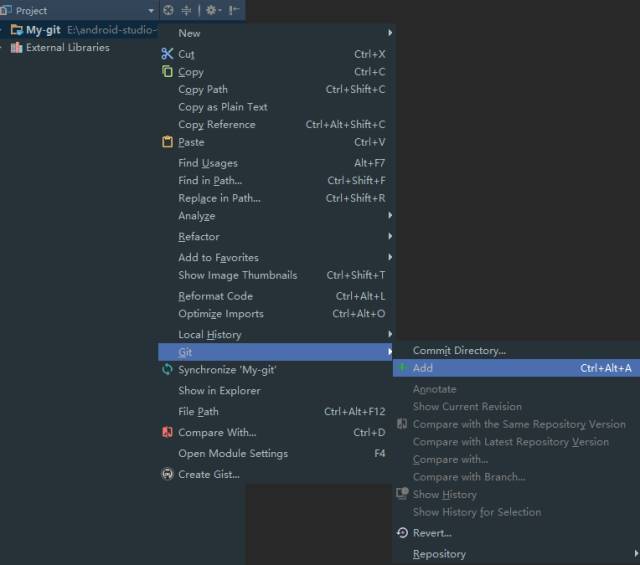Click the GitHub Create Gist icon

pyautogui.click(x=167, y=474)
